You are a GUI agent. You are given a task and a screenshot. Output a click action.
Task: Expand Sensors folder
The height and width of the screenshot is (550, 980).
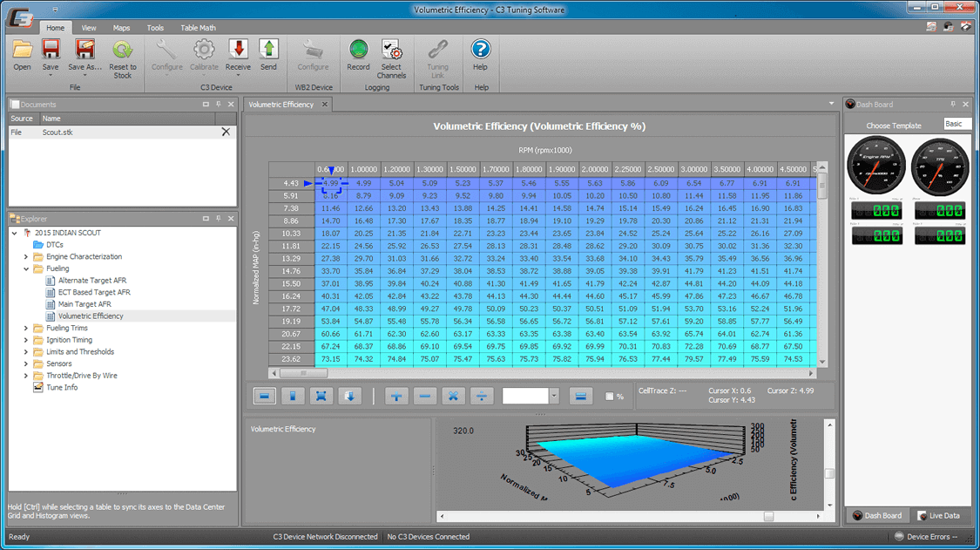(26, 363)
